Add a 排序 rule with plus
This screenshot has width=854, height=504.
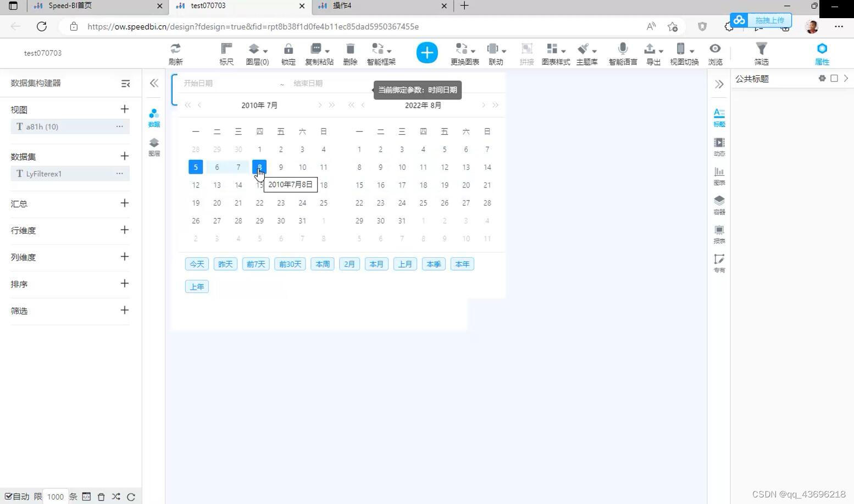click(x=125, y=283)
